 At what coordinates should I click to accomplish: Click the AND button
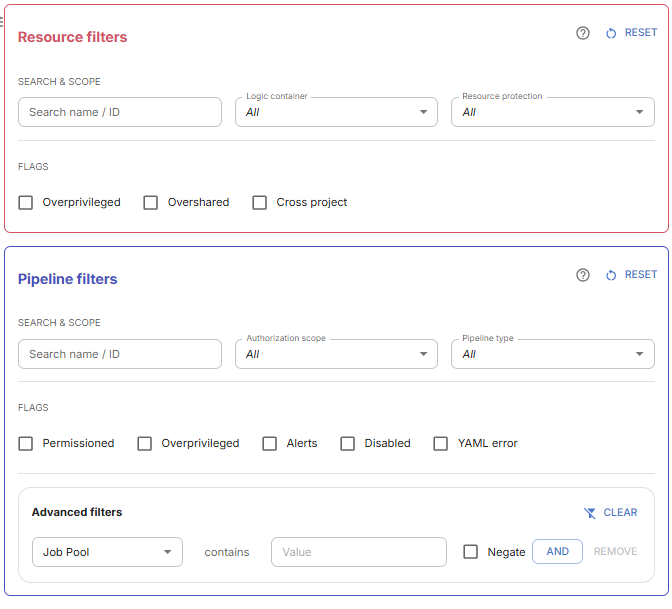pos(557,552)
